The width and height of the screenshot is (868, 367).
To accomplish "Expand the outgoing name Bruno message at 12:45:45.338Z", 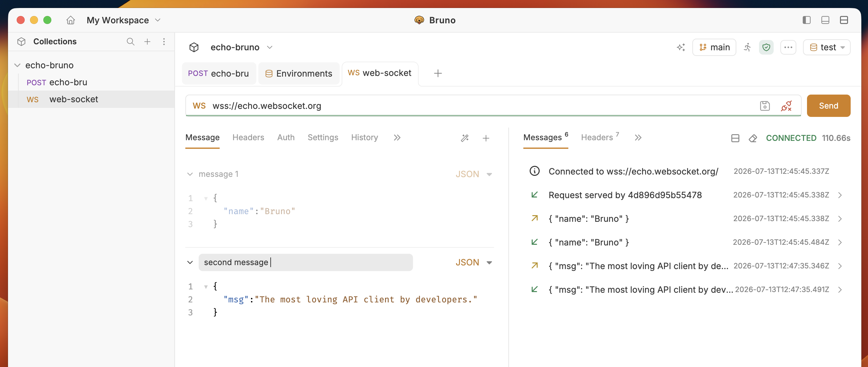I will [x=840, y=218].
